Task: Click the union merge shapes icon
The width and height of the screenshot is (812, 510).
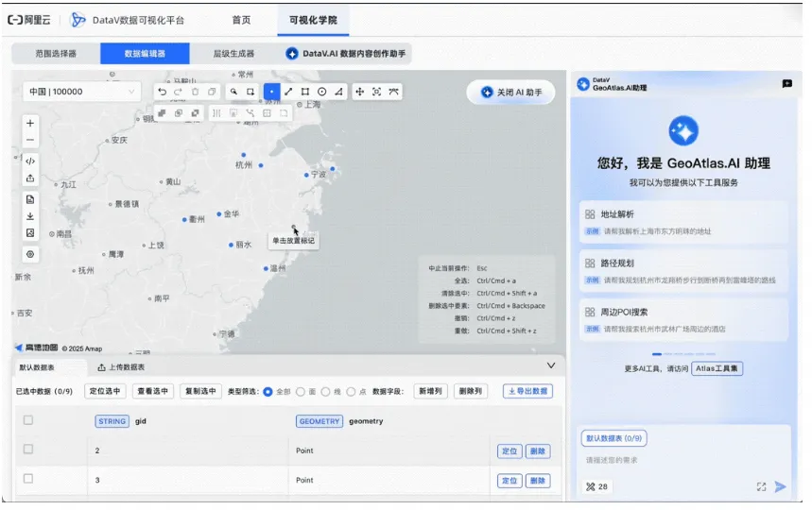Action: [x=162, y=112]
